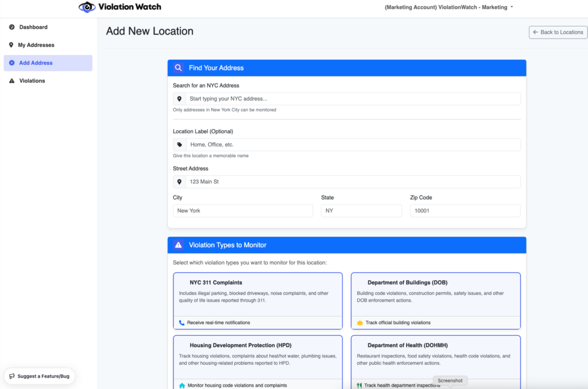This screenshot has width=588, height=389.
Task: Click the tag icon beside Location Label
Action: pyautogui.click(x=179, y=145)
